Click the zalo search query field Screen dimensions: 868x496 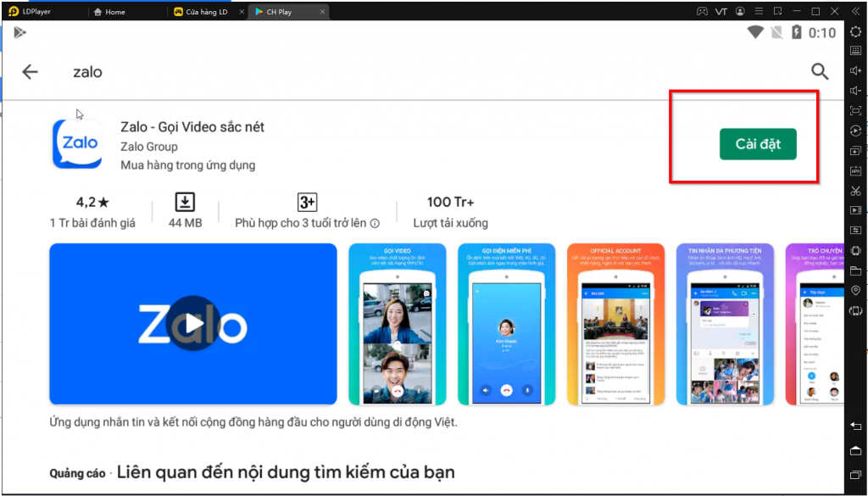87,72
